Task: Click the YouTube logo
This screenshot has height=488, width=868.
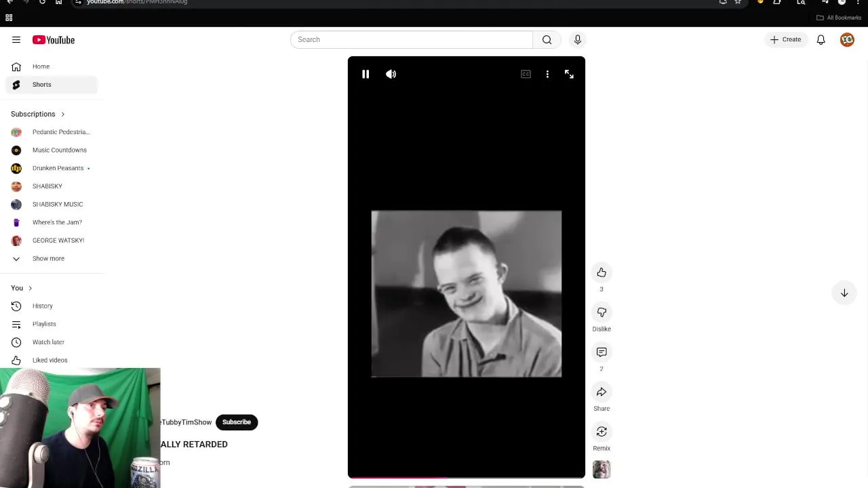Action: (54, 40)
